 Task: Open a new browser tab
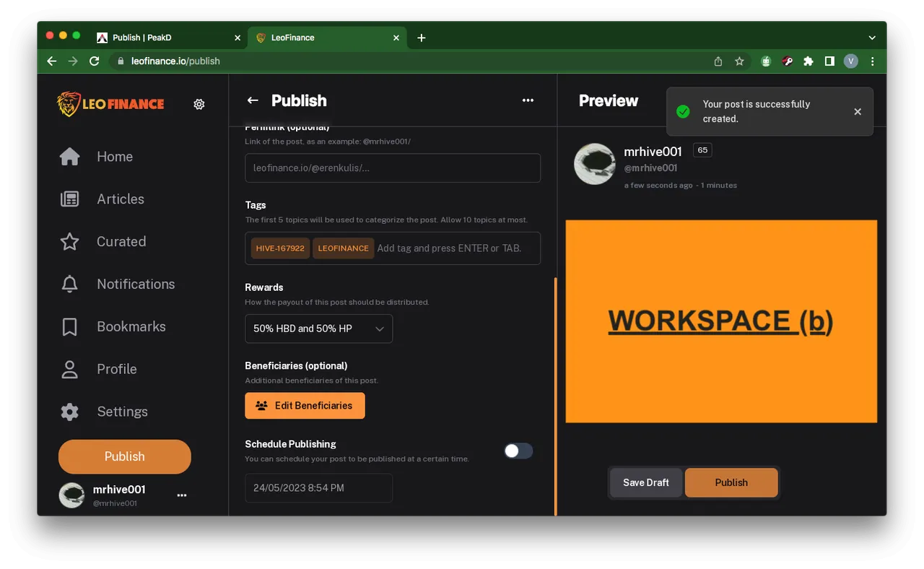[422, 38]
